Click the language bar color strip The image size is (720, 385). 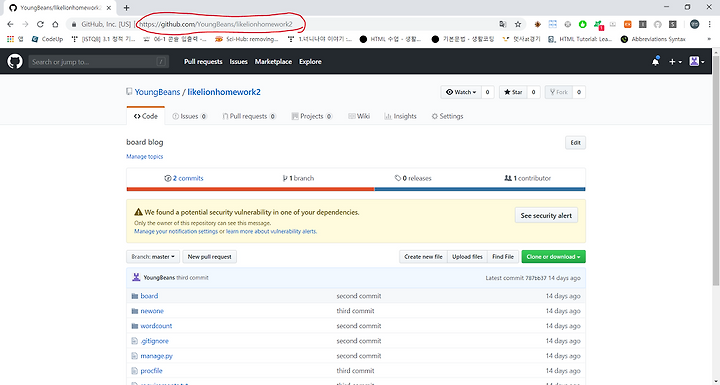point(356,189)
